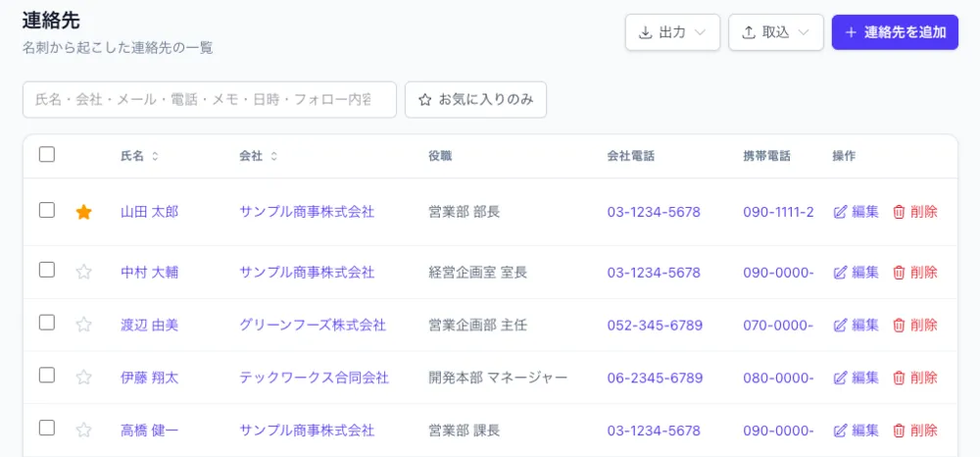This screenshot has width=980, height=457.
Task: Click mobile number starting 070-0000
Action: 778,325
